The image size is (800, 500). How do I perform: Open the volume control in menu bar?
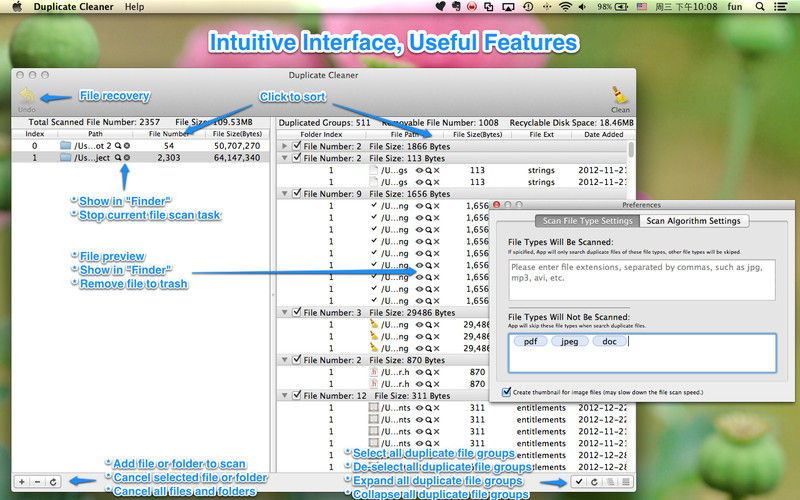coord(582,7)
